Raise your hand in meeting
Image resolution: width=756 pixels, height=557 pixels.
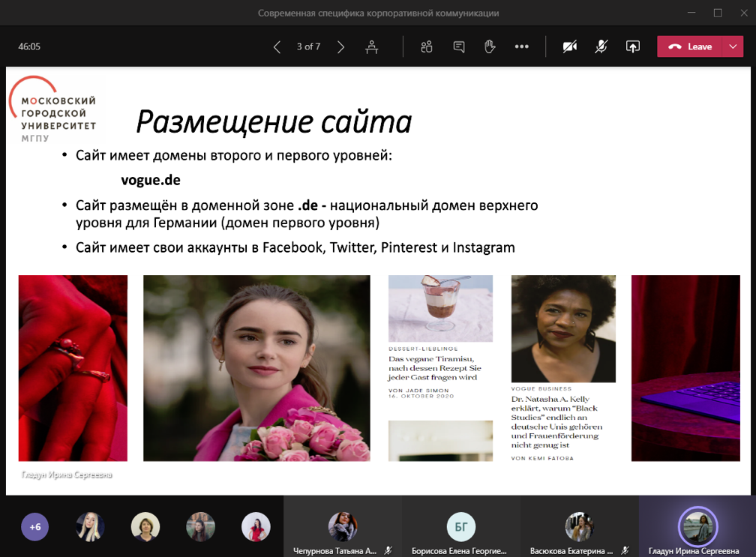coord(490,47)
